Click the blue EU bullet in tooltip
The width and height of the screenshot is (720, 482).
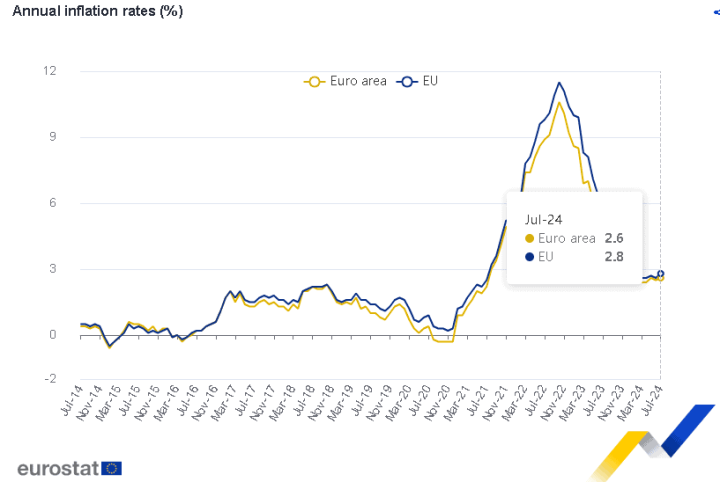[x=529, y=257]
